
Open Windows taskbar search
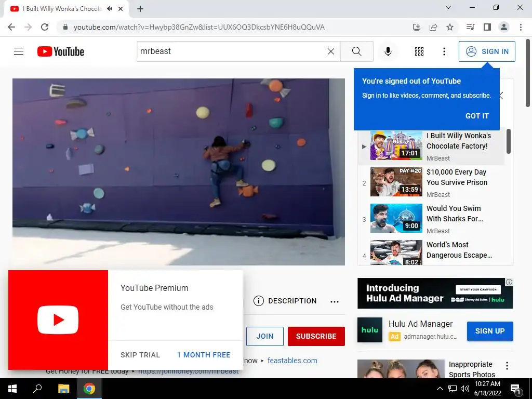(x=37, y=389)
